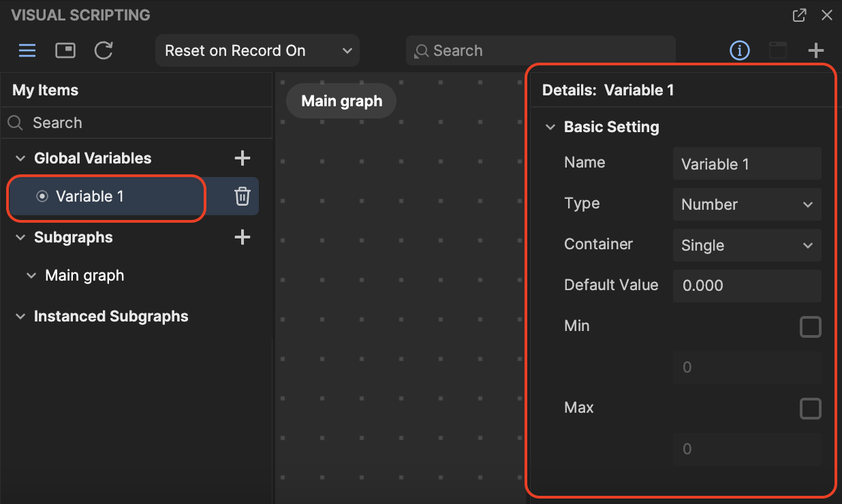Close the Visual Scripting panel

(827, 15)
